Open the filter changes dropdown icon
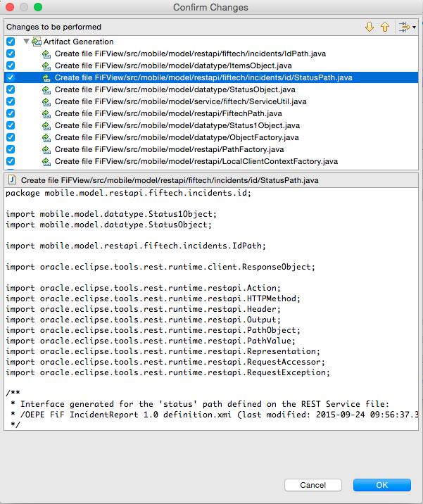 [x=407, y=27]
